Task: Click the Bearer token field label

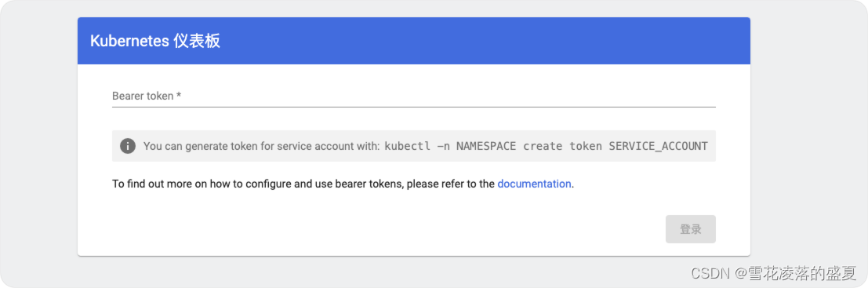Action: (x=143, y=96)
